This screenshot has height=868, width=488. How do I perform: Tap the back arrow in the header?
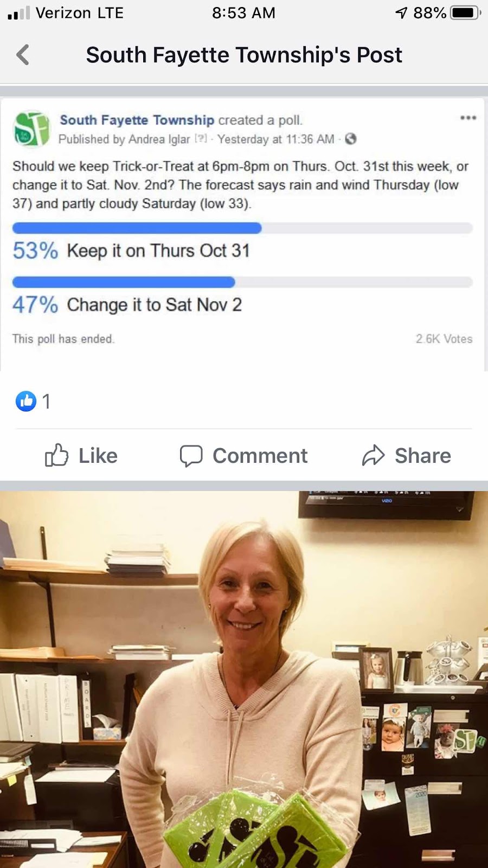[23, 55]
